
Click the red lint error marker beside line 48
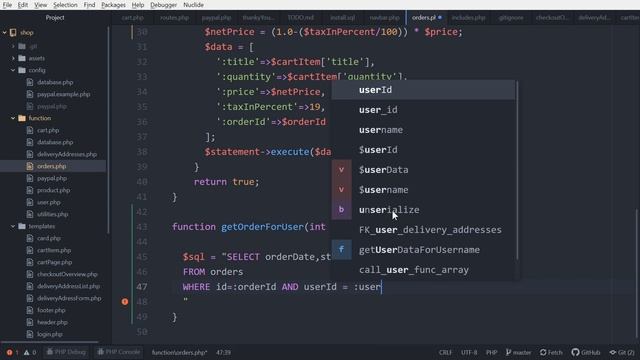[125, 302]
